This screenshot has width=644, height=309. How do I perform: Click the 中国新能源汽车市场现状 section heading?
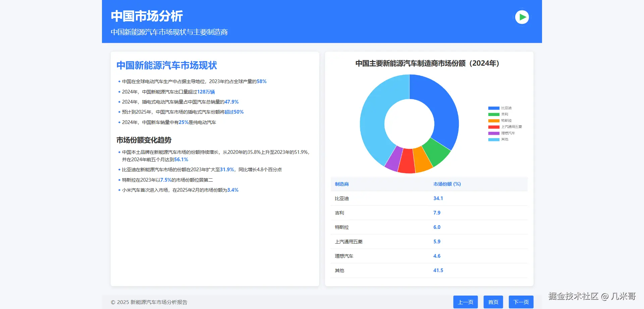coord(167,65)
